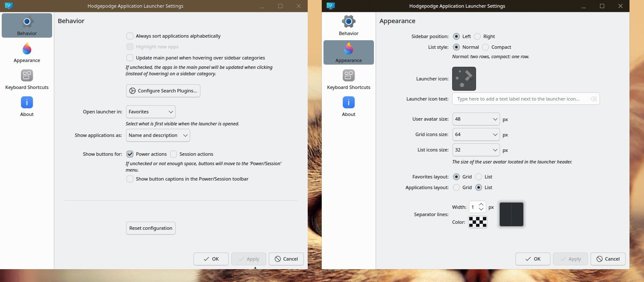This screenshot has width=644, height=282.
Task: Click Cancel in the left Behavior window
Action: [286, 259]
